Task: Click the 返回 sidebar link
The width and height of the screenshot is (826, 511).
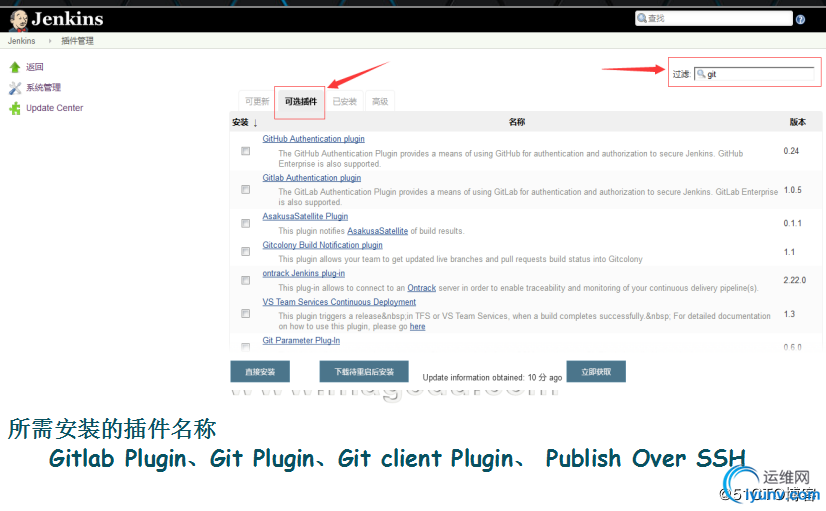Action: point(35,67)
